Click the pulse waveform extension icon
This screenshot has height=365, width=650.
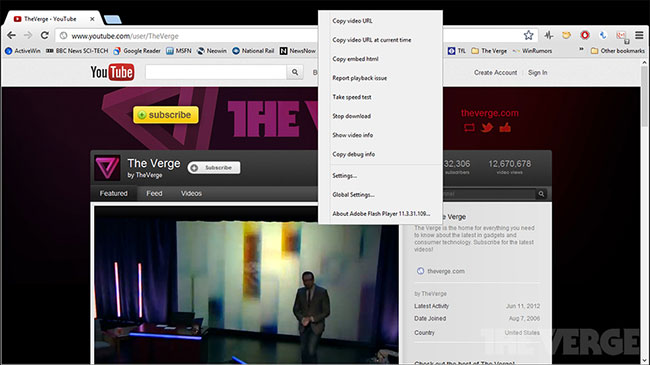coord(549,35)
